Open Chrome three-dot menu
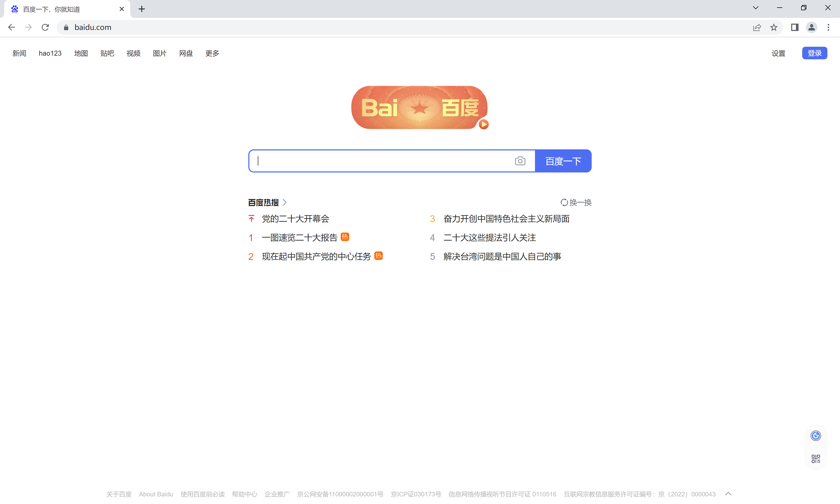This screenshot has height=504, width=840. tap(828, 27)
